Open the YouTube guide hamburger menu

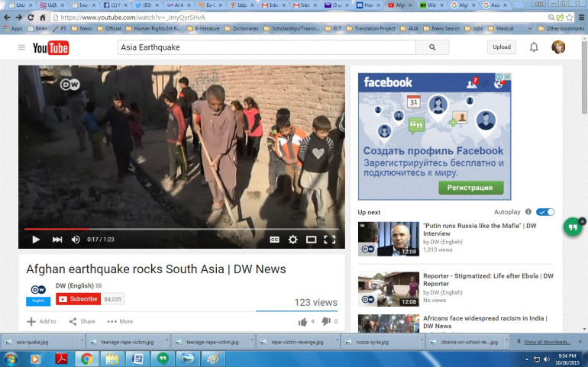point(21,47)
